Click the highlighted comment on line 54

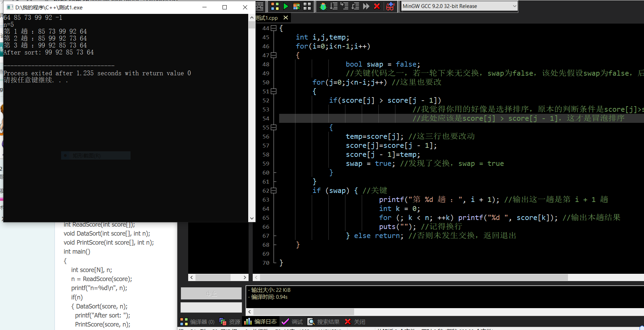click(518, 118)
